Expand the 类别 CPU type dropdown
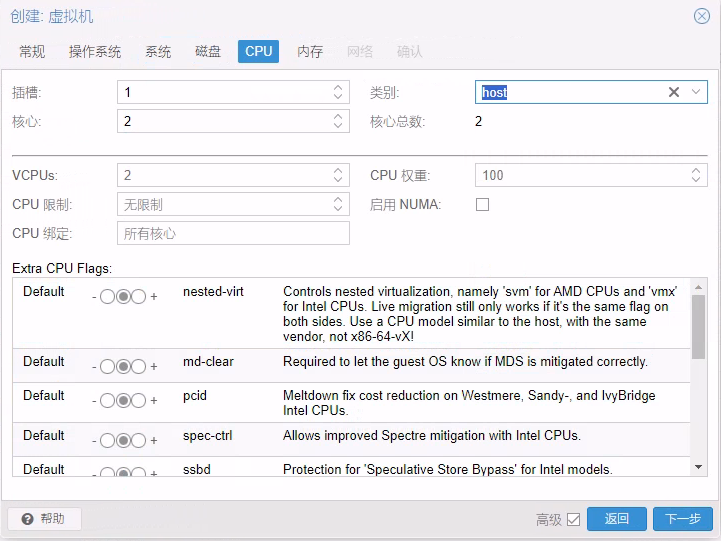 (696, 92)
